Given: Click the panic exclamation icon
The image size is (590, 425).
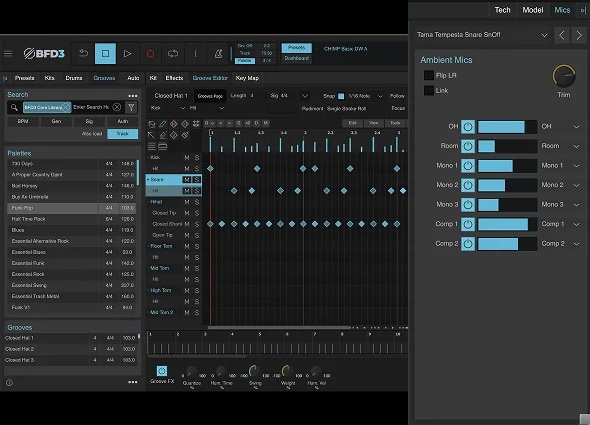Looking at the screenshot, I should click(195, 53).
